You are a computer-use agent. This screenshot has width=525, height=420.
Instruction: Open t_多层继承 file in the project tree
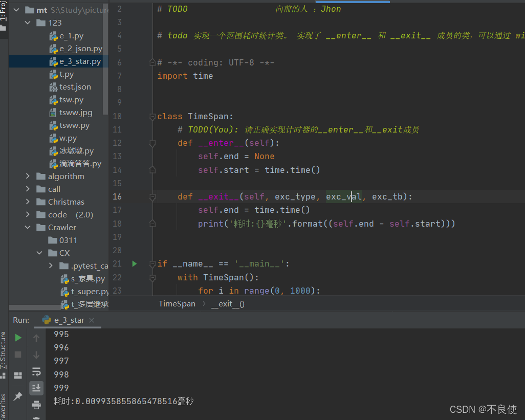click(x=84, y=304)
